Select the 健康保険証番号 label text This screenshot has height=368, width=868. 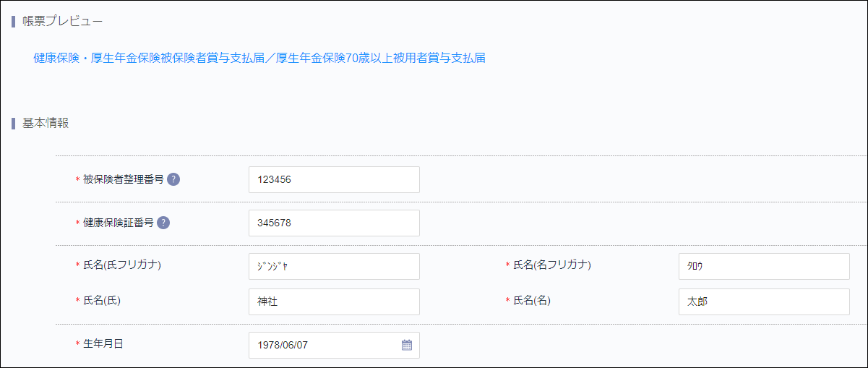[119, 223]
